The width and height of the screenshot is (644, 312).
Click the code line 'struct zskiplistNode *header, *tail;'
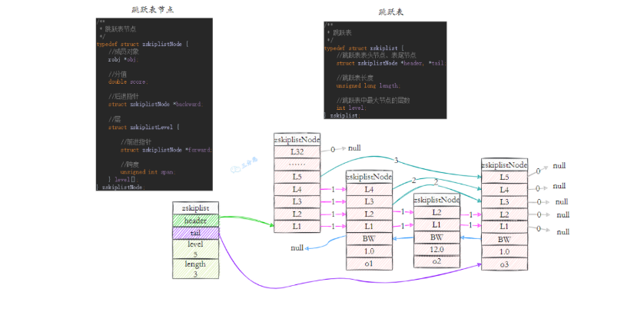[x=391, y=63]
